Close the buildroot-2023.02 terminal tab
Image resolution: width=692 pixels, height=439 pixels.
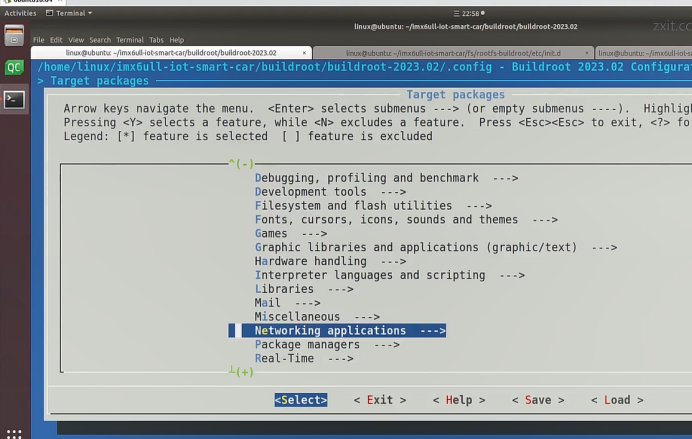(x=304, y=53)
